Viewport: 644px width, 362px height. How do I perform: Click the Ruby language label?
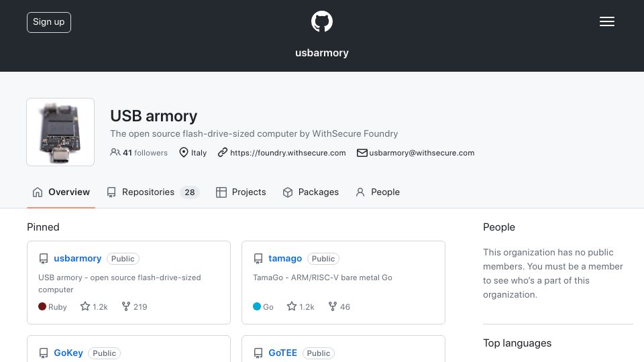[x=58, y=307]
